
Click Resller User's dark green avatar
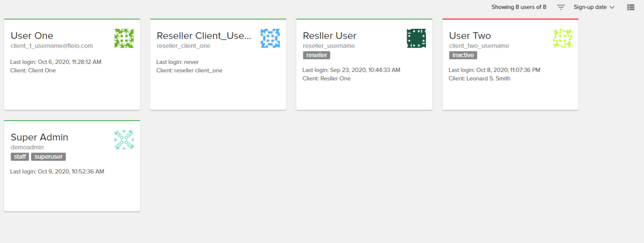(416, 38)
